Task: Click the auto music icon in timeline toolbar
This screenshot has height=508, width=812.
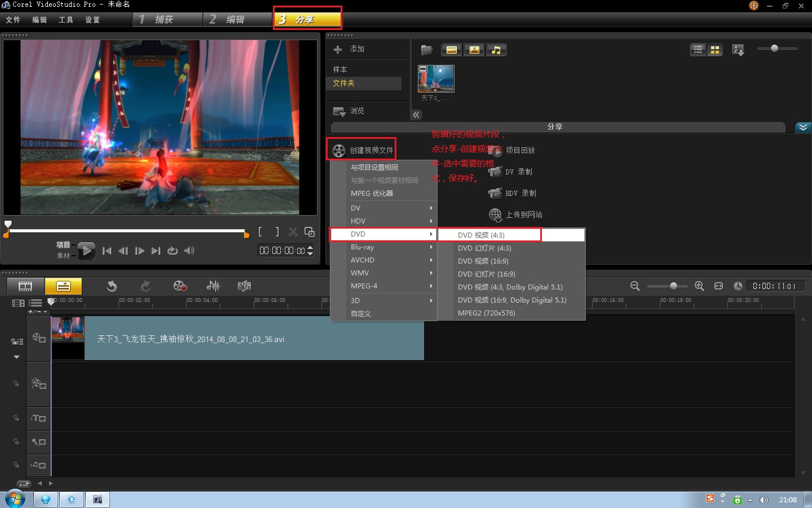Action: 244,286
